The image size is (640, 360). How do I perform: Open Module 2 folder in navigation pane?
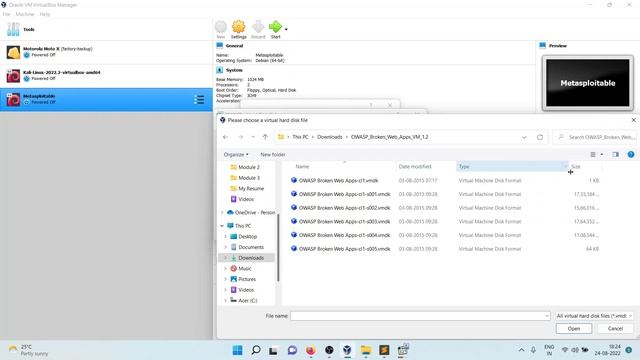click(249, 167)
